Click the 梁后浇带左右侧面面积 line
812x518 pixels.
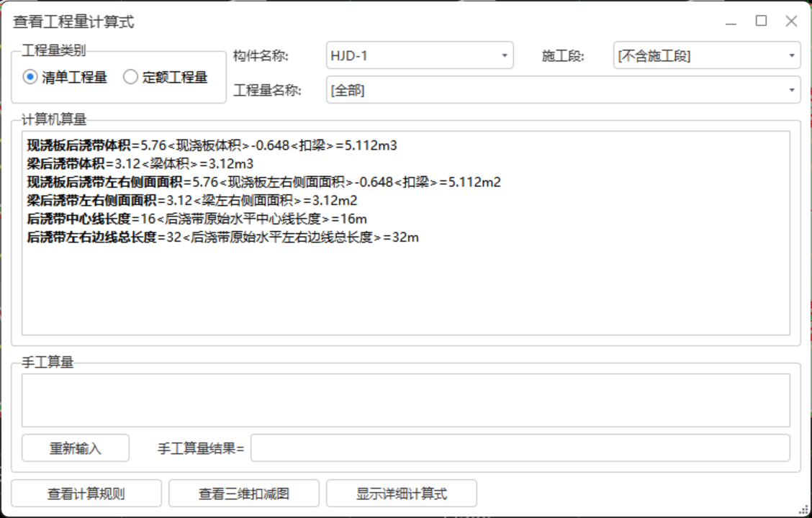point(192,200)
